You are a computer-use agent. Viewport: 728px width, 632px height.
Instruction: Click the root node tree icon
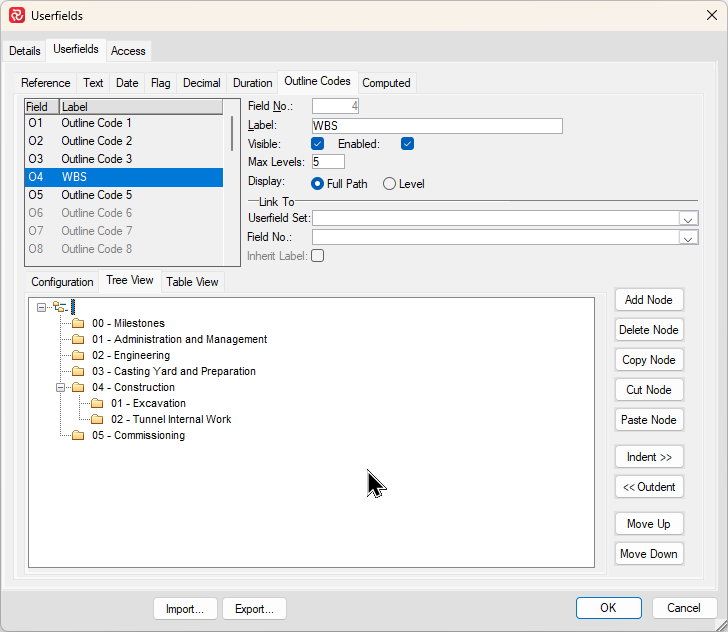click(59, 307)
